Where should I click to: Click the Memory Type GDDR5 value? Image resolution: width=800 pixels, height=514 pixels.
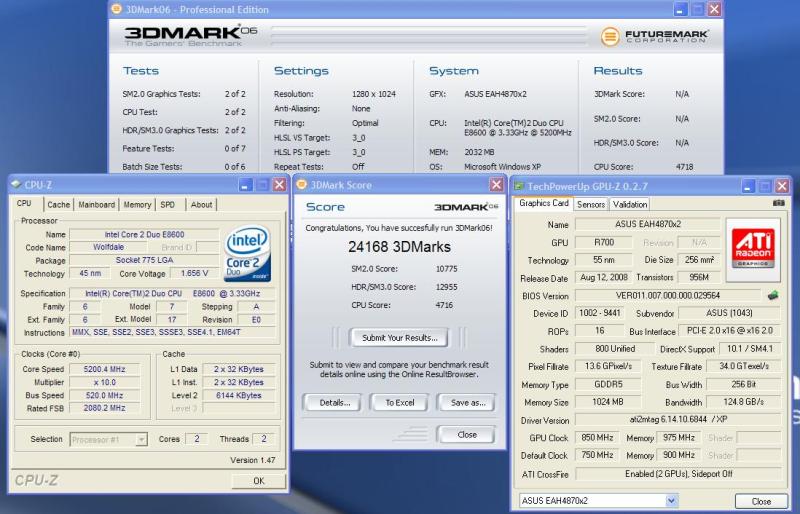tap(608, 384)
